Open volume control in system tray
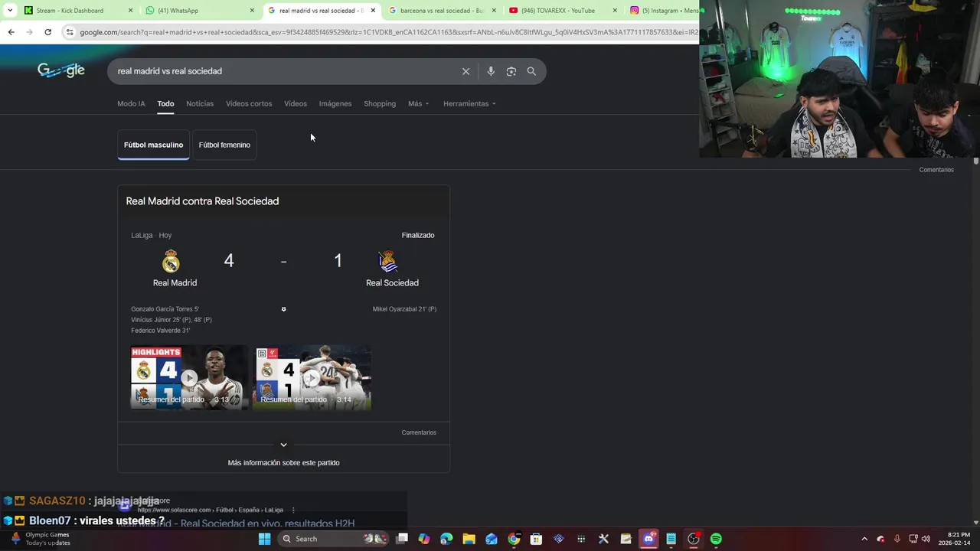The height and width of the screenshot is (551, 980). coord(926,539)
